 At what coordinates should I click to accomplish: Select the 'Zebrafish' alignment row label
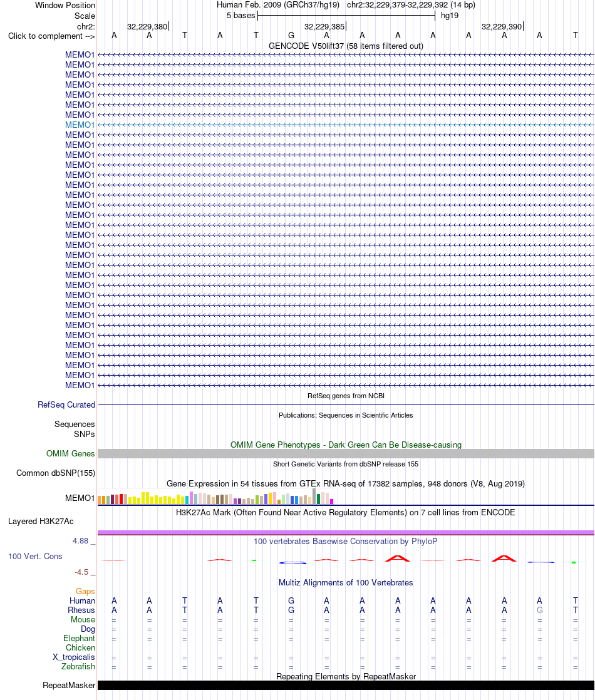[78, 667]
